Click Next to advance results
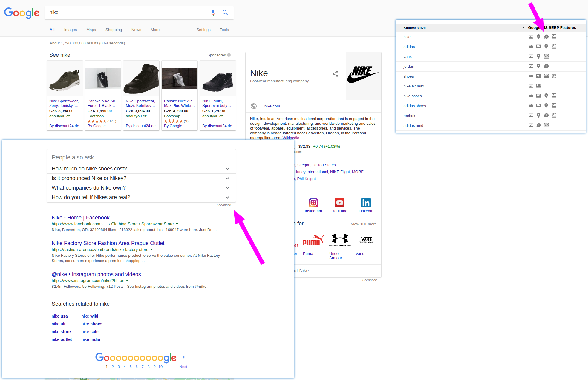The width and height of the screenshot is (588, 380). (x=183, y=367)
